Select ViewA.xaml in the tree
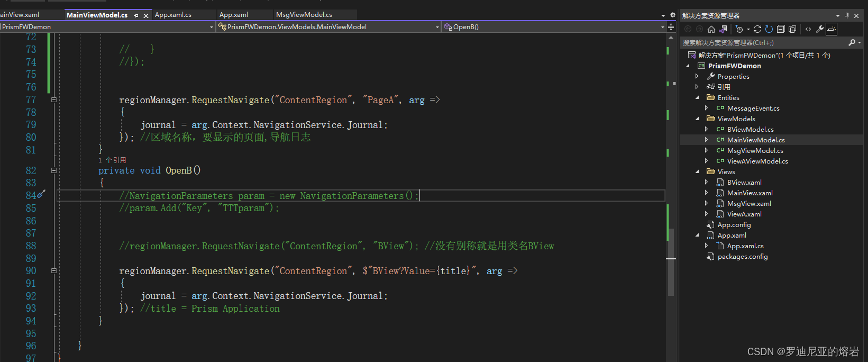Image resolution: width=868 pixels, height=362 pixels. pos(744,214)
